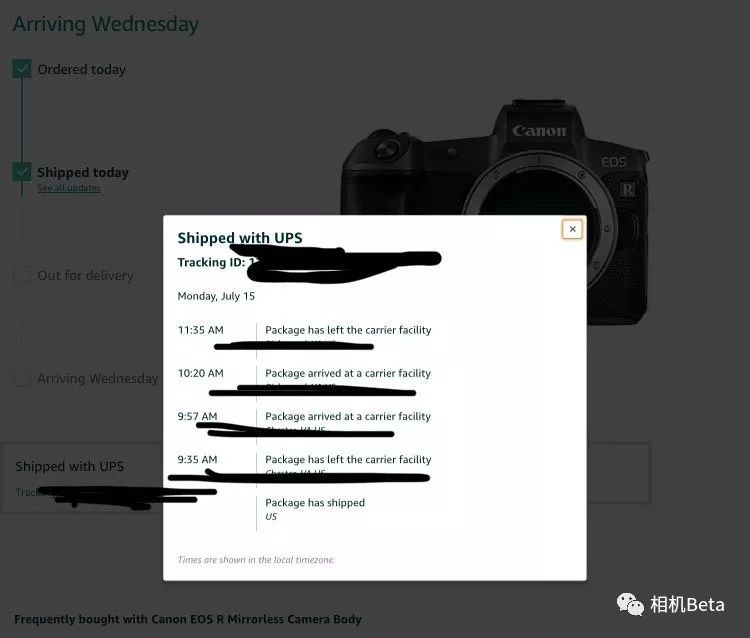Screen dimensions: 750x638
Task: Click the Arriving Wednesday heading
Action: pyautogui.click(x=106, y=24)
